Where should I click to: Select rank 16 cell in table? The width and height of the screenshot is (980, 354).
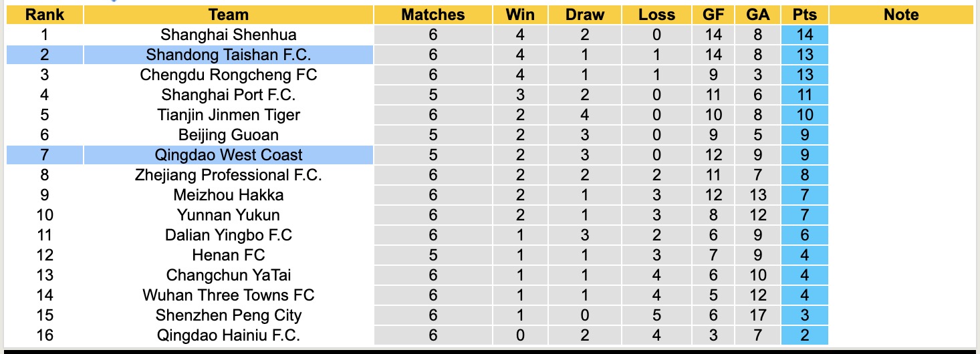coord(45,335)
